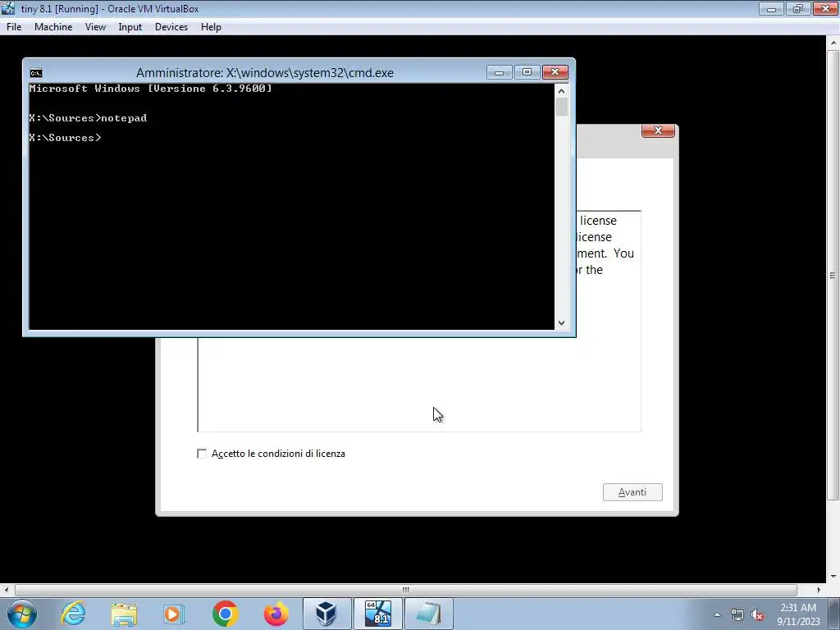Open the Devices menu
Image resolution: width=840 pixels, height=630 pixels.
(171, 27)
